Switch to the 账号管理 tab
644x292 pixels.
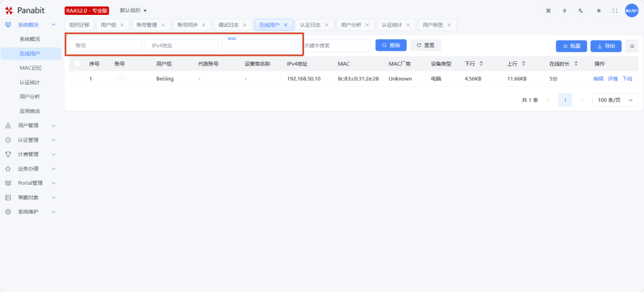point(147,25)
